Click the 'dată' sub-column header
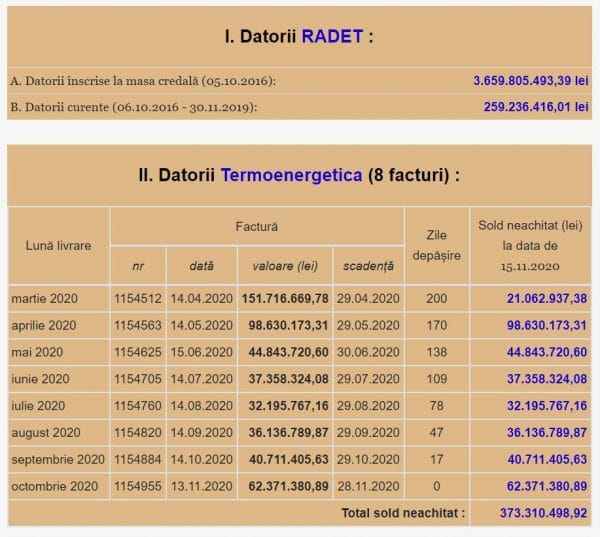The height and width of the screenshot is (537, 600). (x=201, y=266)
